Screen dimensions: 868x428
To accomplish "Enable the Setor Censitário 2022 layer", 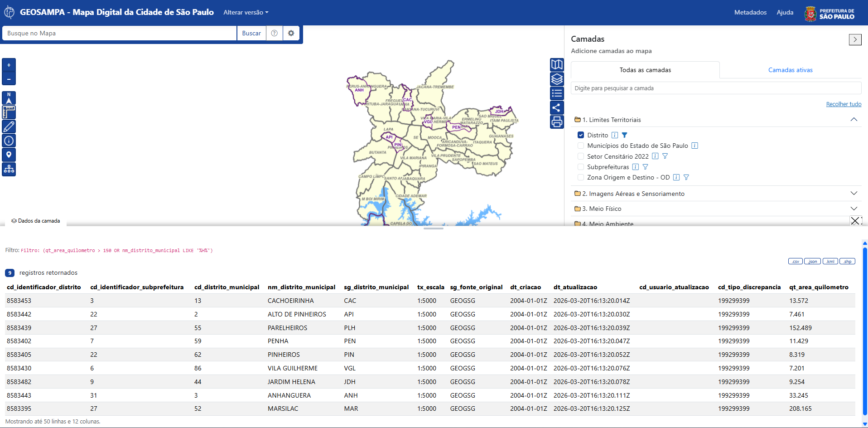I will pyautogui.click(x=581, y=156).
